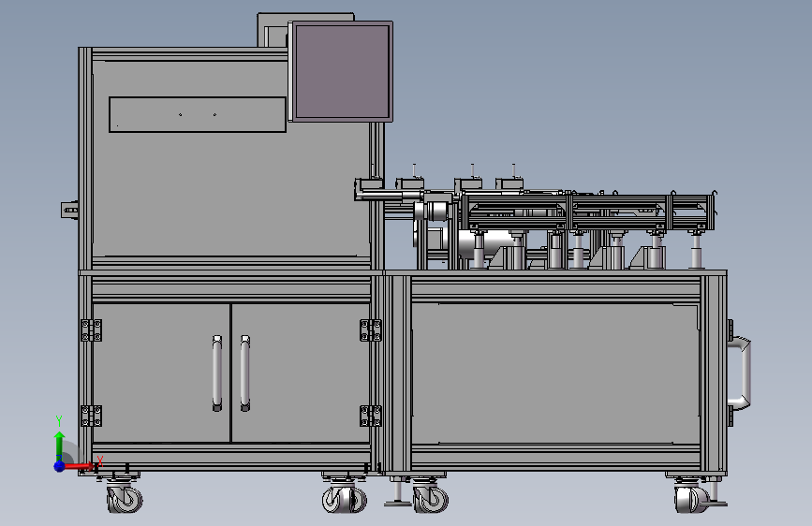Viewport: 812px width, 526px height.
Task: Select the right door of the two-door cabinet
Action: coord(301,373)
